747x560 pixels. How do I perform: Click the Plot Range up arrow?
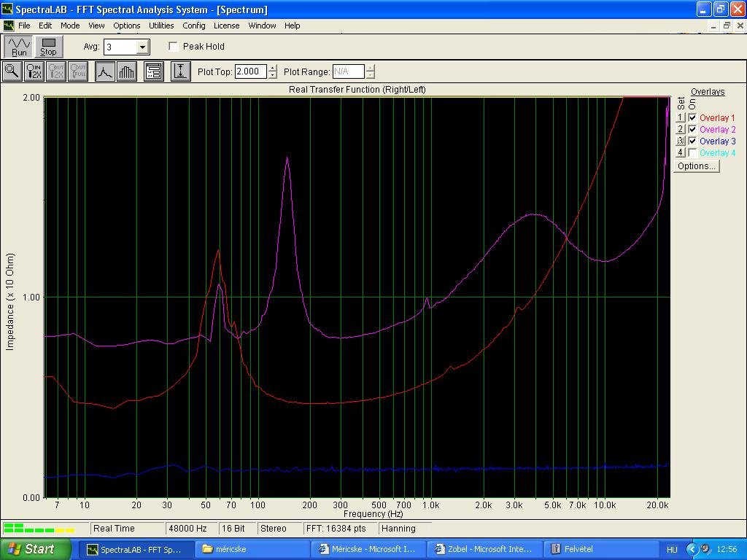[370, 68]
